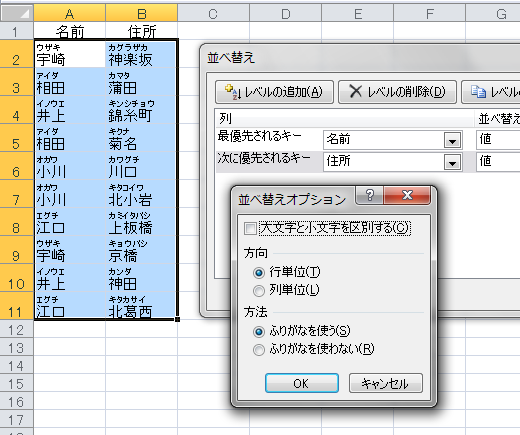Click the 住所 header cell
The width and height of the screenshot is (520, 435).
point(141,31)
